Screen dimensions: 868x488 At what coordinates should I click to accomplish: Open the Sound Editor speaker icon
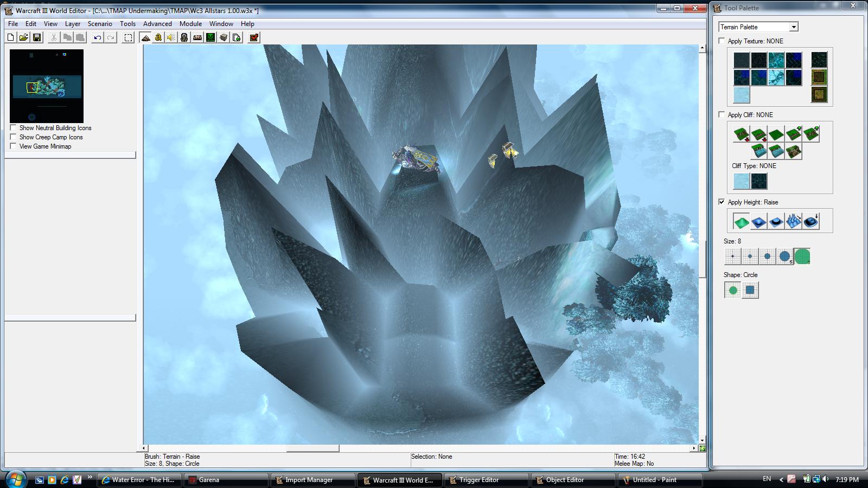click(x=171, y=37)
